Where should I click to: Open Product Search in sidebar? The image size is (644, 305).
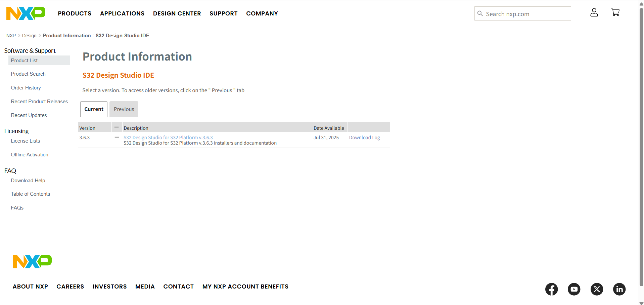[x=28, y=74]
